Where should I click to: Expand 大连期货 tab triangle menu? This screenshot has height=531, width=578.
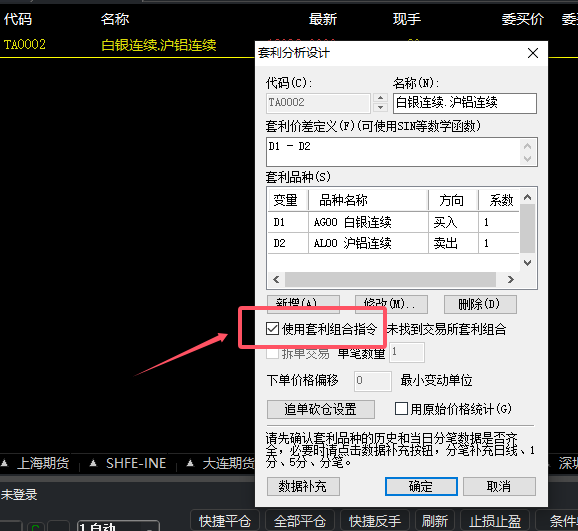coord(190,463)
